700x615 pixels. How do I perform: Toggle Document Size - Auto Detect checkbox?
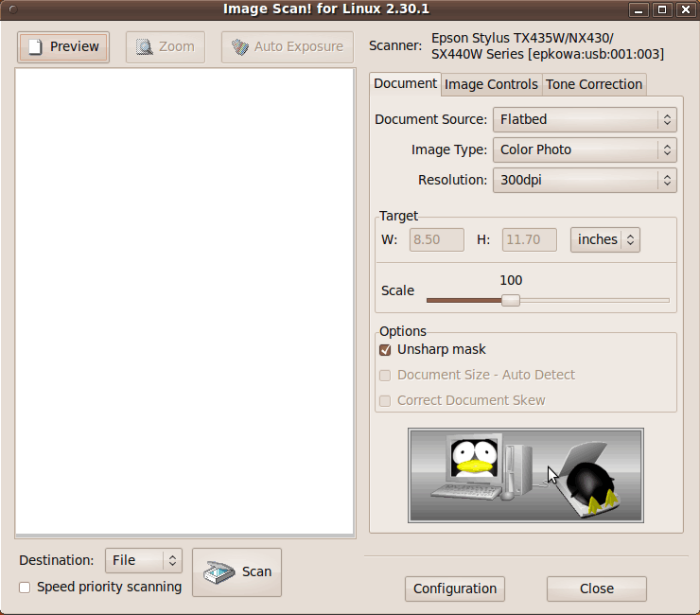(385, 376)
